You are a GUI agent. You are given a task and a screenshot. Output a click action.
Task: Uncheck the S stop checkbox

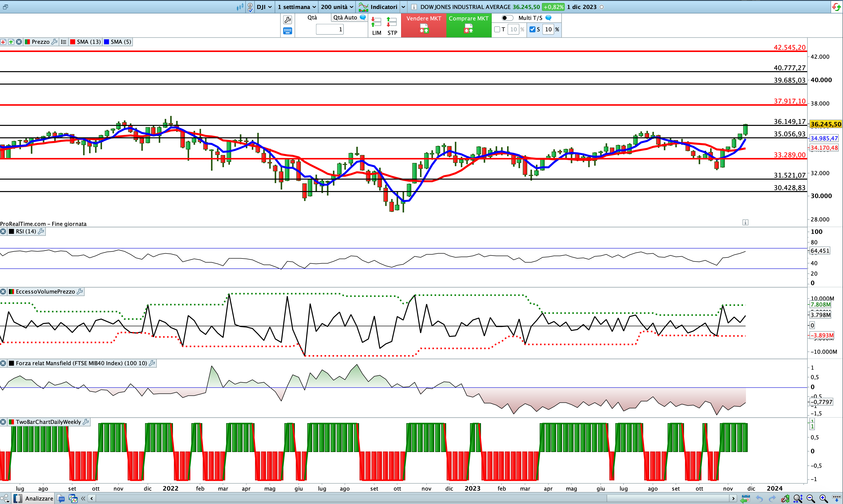click(532, 30)
